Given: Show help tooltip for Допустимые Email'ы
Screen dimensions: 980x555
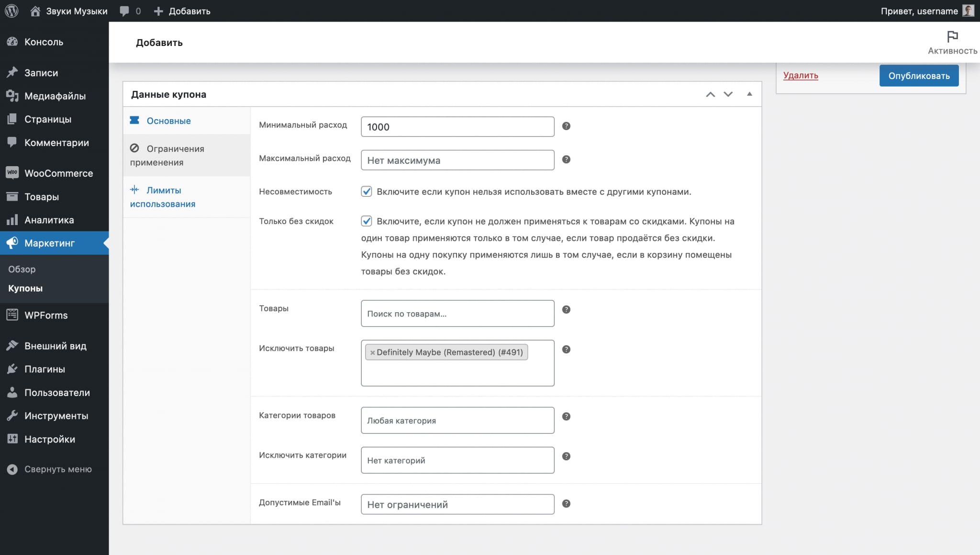Looking at the screenshot, I should tap(566, 503).
